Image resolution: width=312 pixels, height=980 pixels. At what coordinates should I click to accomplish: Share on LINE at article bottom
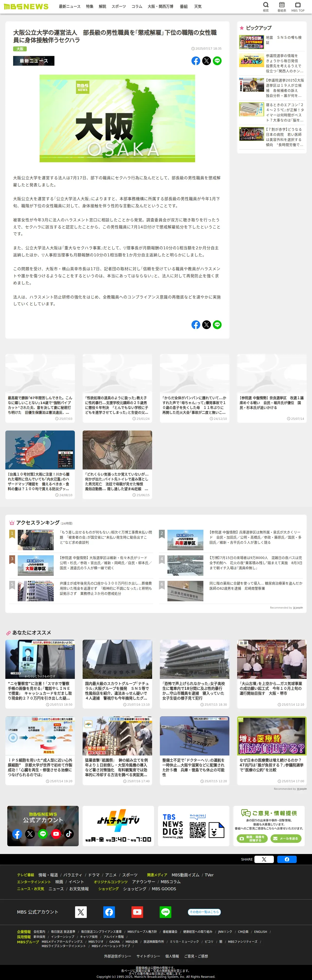(217, 324)
